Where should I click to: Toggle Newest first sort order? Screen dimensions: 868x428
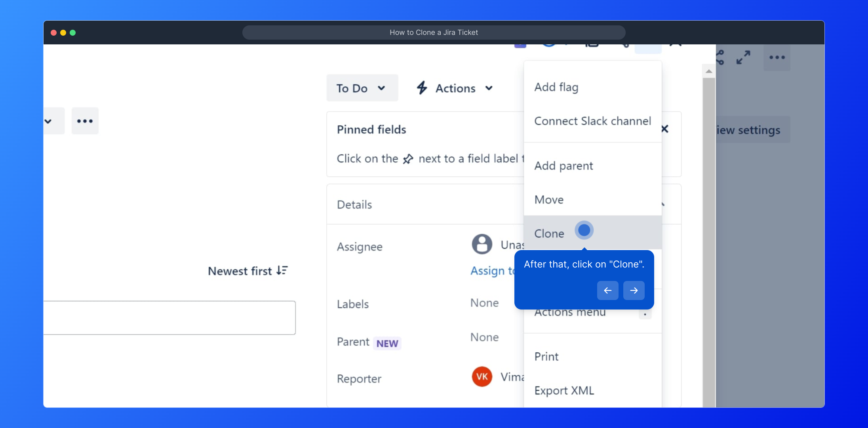tap(248, 271)
